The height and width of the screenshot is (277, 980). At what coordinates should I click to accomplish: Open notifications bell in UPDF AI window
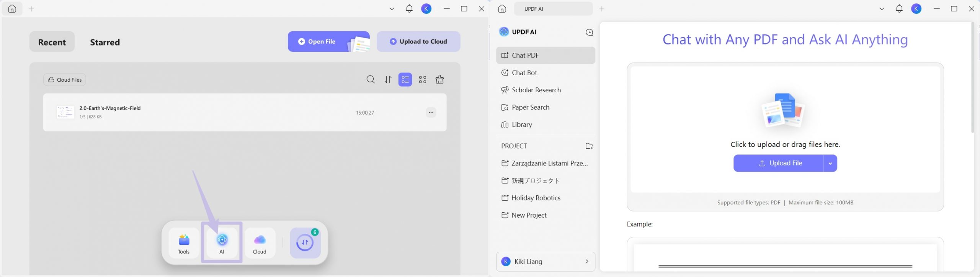(899, 9)
